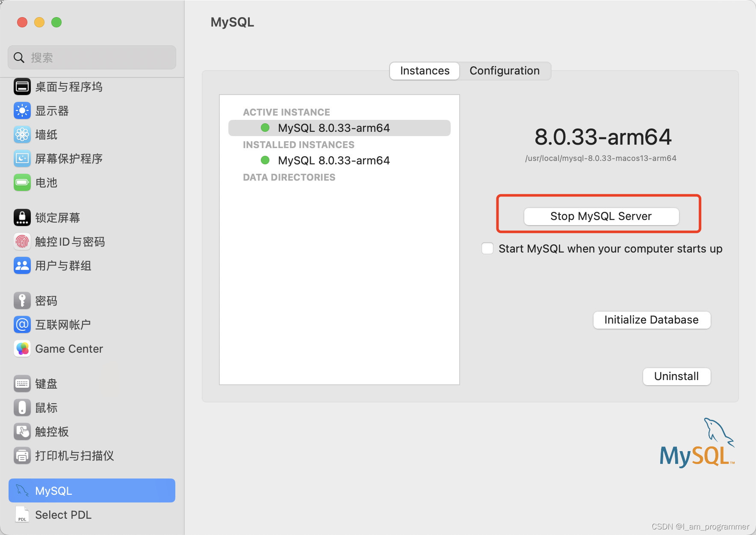Click Initialize Database button
The height and width of the screenshot is (535, 756).
pyautogui.click(x=652, y=320)
